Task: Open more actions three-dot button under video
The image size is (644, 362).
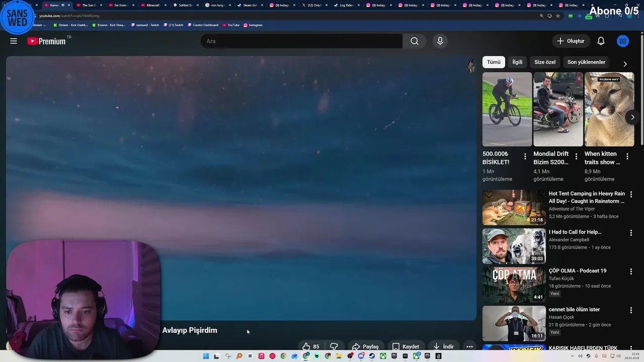Action: 469,346
